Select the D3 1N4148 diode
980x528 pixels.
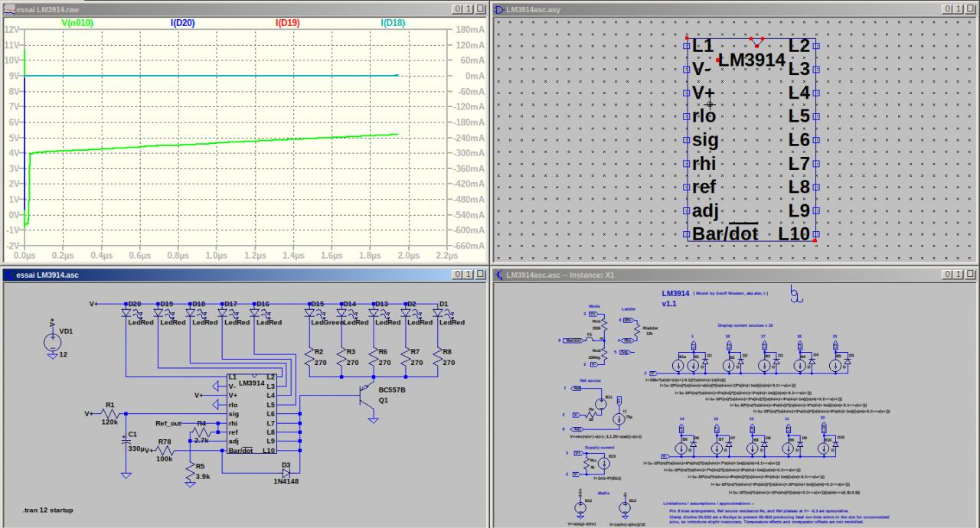(286, 474)
